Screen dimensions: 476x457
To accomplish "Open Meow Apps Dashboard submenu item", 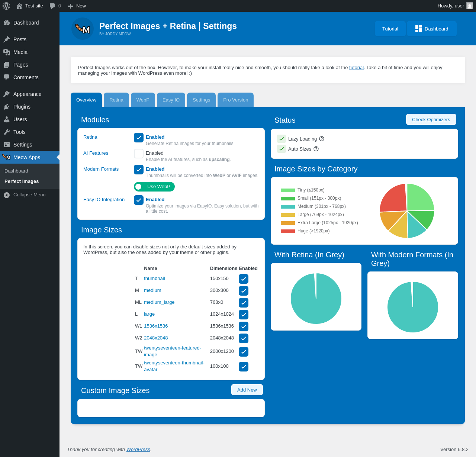I will pos(16,171).
